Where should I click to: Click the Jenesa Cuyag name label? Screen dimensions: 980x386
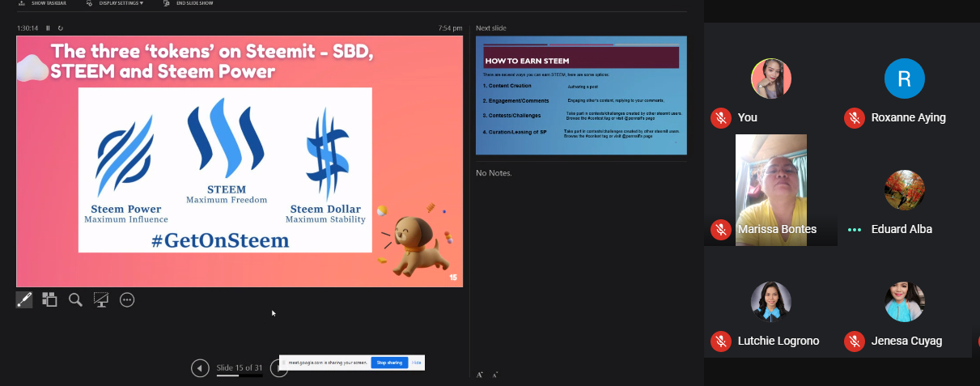pos(906,341)
